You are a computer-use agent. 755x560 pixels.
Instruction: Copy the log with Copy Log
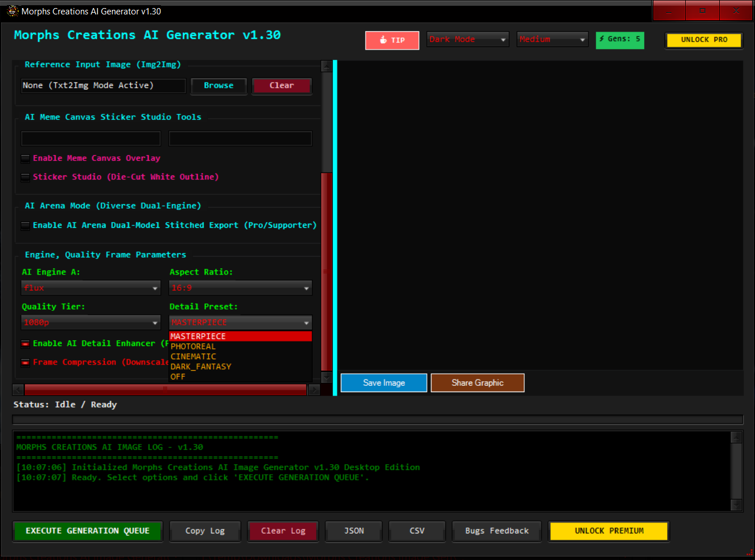[205, 531]
